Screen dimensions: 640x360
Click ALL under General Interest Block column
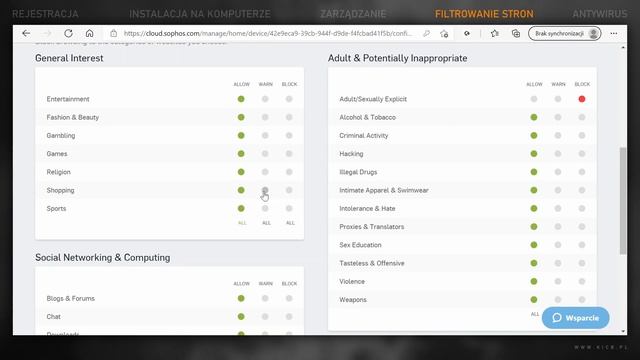click(290, 223)
